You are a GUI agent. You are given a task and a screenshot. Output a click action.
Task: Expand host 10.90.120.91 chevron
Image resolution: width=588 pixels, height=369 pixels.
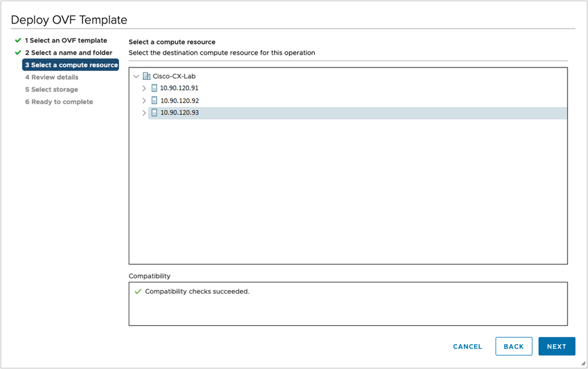144,88
